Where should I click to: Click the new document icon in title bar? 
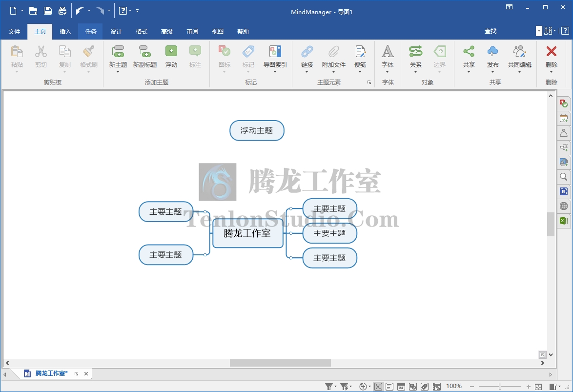(13, 11)
